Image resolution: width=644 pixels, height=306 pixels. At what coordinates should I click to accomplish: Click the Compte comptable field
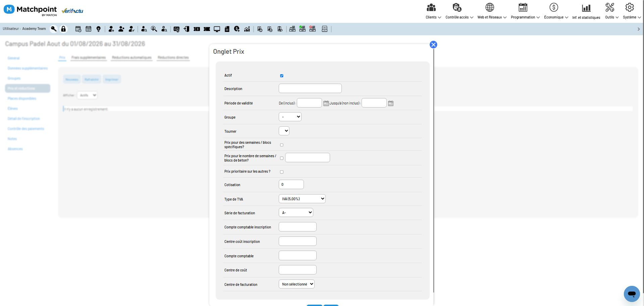point(298,255)
